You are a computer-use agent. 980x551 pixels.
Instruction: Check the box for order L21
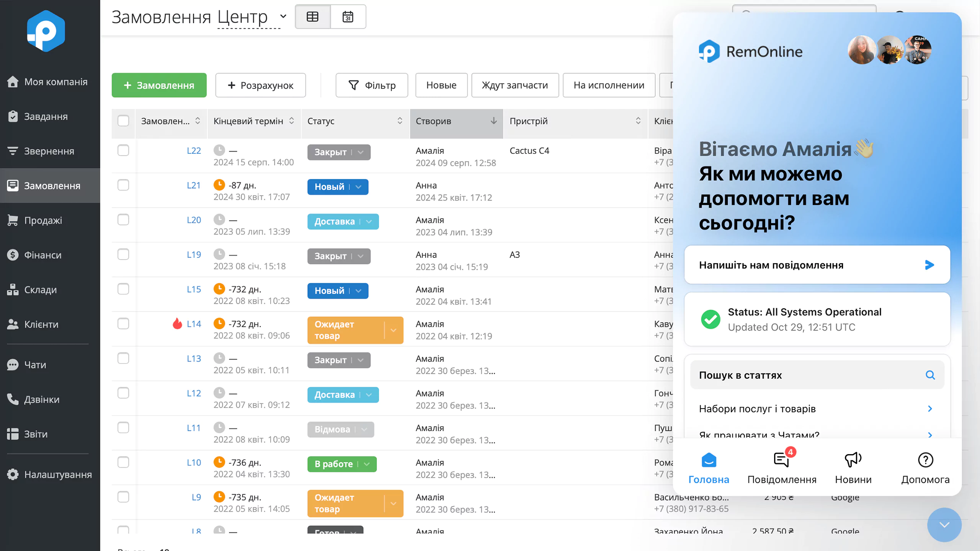[123, 185]
